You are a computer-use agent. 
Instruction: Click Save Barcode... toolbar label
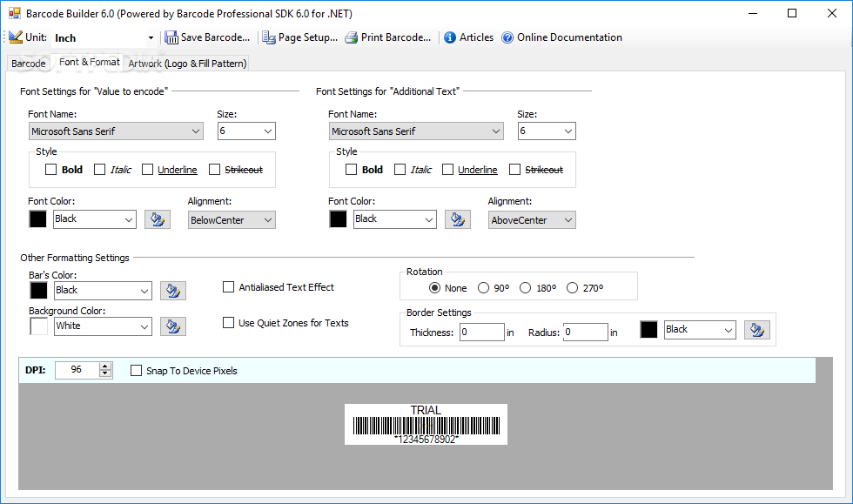tap(216, 37)
